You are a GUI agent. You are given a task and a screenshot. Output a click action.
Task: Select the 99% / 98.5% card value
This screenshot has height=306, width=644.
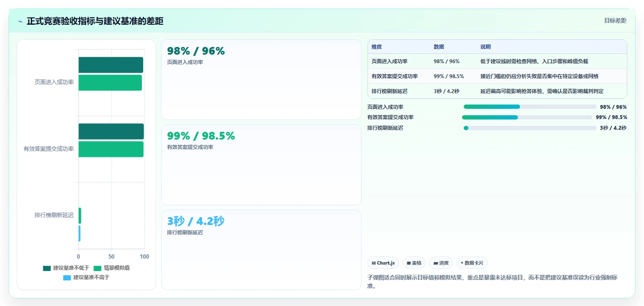201,136
